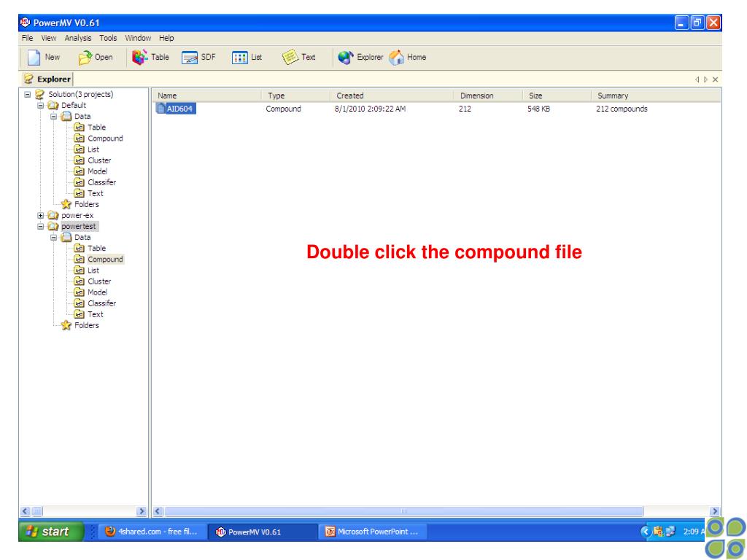Click tab scroll left arrow

point(697,79)
